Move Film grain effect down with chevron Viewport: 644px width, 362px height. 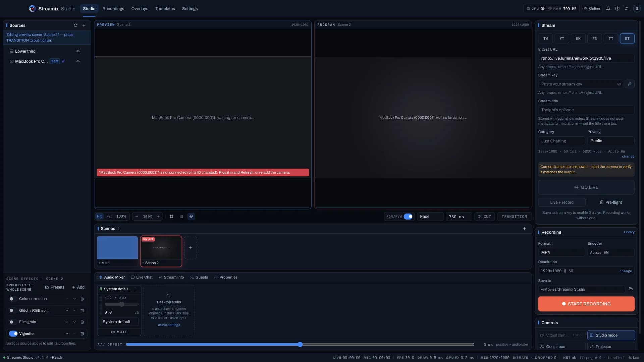pyautogui.click(x=74, y=322)
